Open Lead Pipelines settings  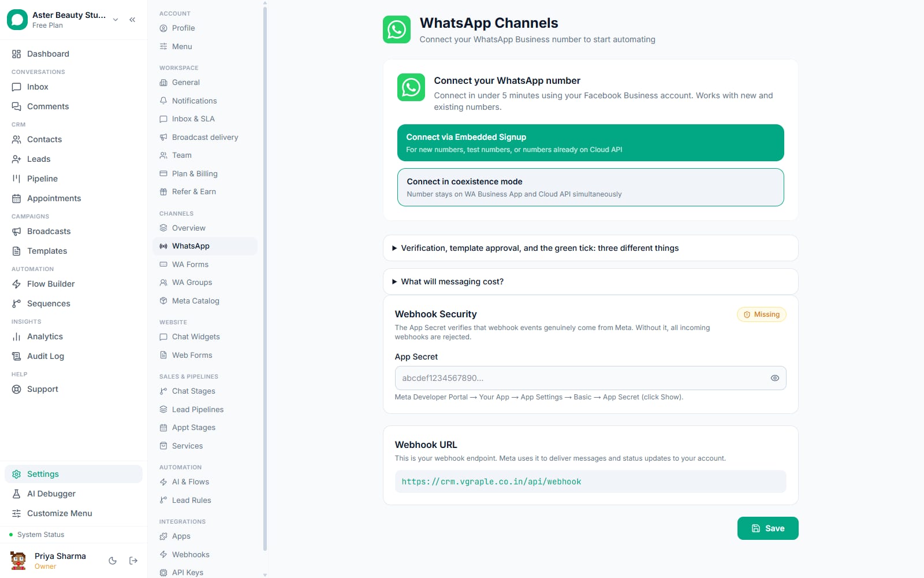205,409
